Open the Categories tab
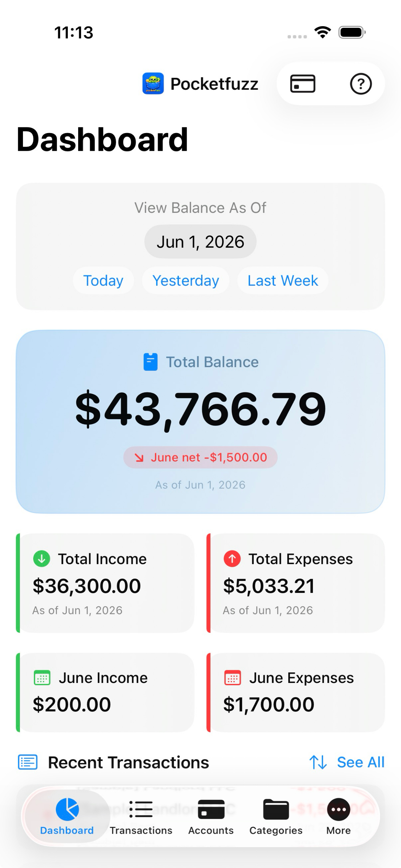The width and height of the screenshot is (401, 868). (x=276, y=816)
